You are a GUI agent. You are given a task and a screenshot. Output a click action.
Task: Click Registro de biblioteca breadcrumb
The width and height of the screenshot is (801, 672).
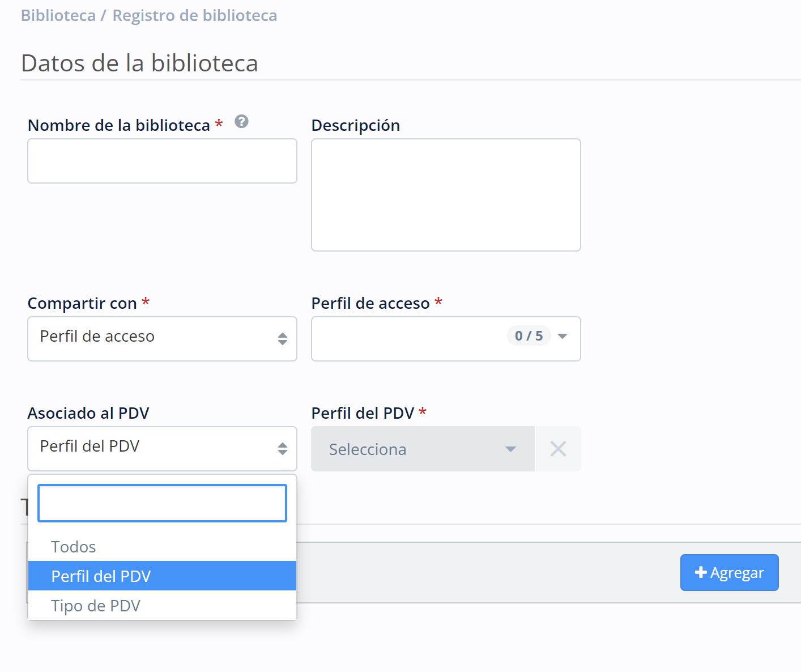pos(194,16)
